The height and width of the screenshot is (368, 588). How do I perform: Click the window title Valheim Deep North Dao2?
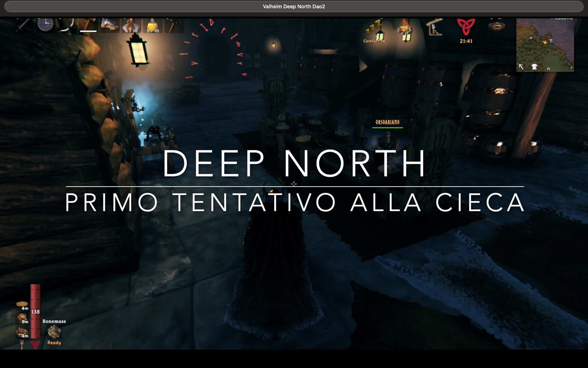[294, 7]
